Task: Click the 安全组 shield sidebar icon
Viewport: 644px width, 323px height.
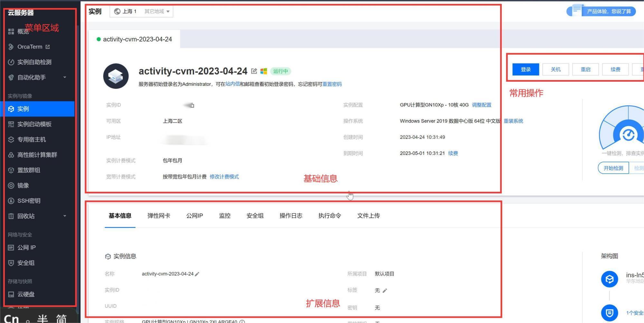Action: click(11, 263)
